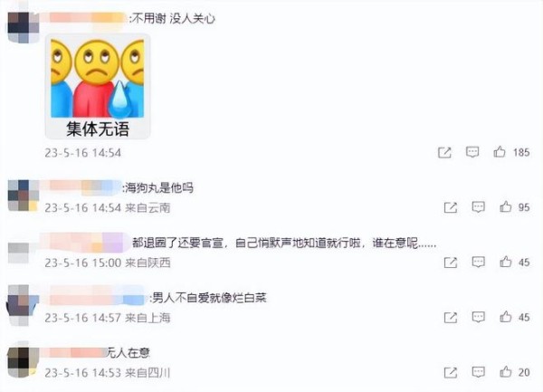
Task: Open blurred username of the 四川 commenter
Action: click(x=75, y=352)
